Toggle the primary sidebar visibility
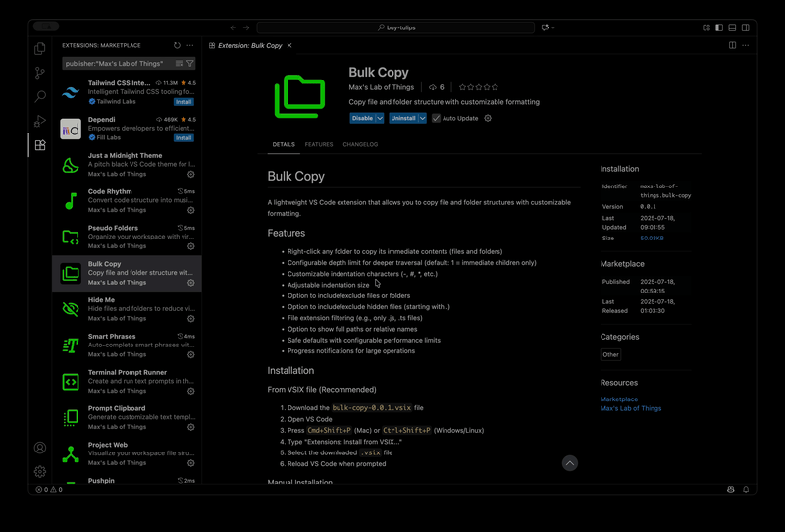This screenshot has height=532, width=785. point(719,27)
